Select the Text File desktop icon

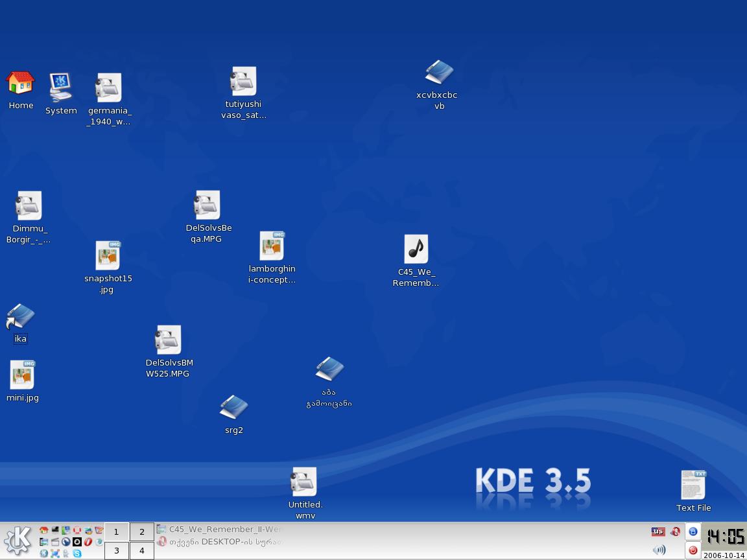click(693, 485)
